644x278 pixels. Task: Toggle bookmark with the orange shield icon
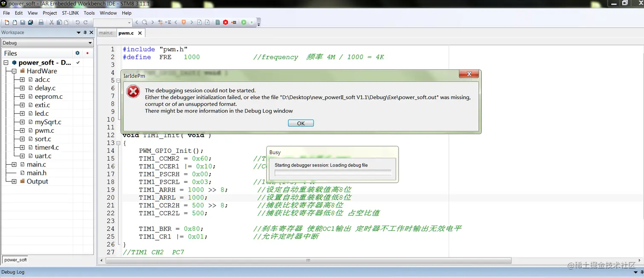(184, 22)
